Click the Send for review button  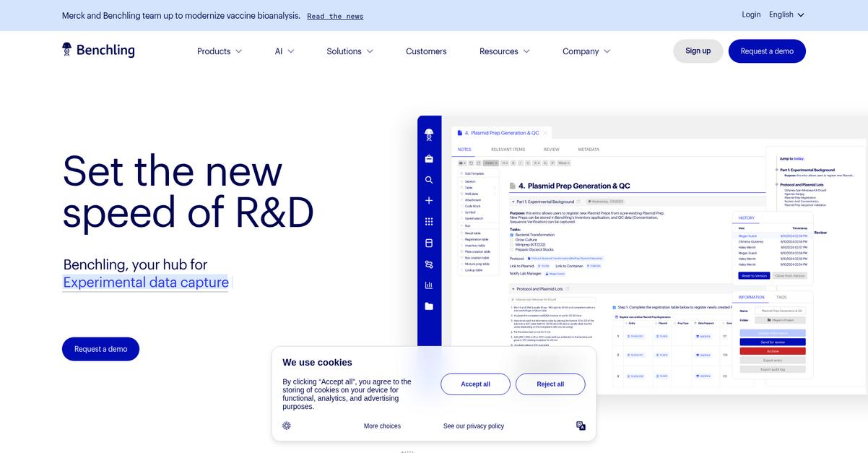coord(772,342)
